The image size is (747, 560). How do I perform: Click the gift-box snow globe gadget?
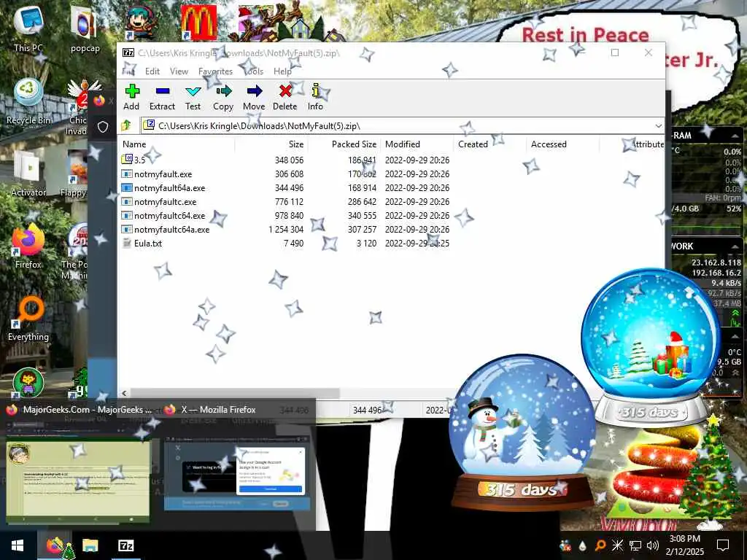coord(651,346)
